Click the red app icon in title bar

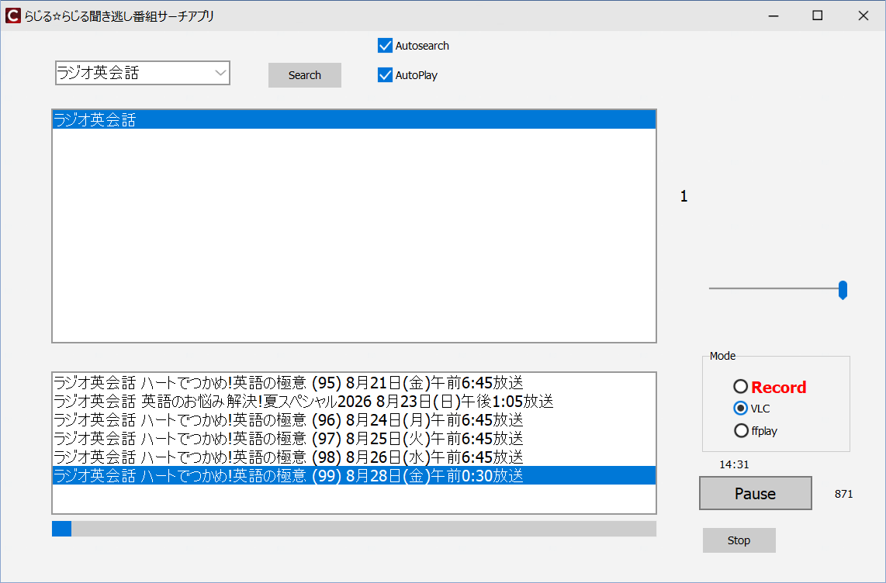pyautogui.click(x=12, y=16)
